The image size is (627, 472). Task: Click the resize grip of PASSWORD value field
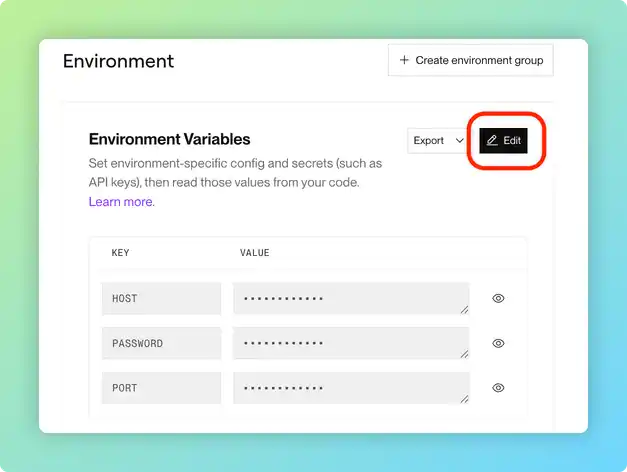464,354
